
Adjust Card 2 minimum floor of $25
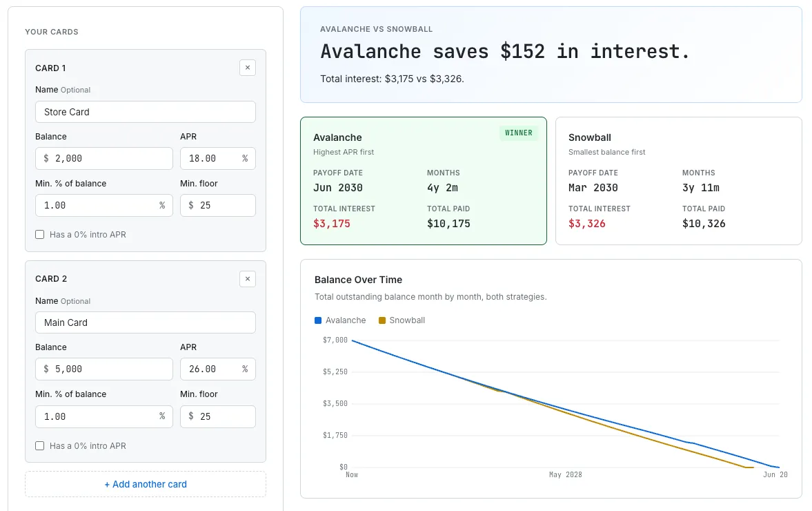tap(217, 416)
